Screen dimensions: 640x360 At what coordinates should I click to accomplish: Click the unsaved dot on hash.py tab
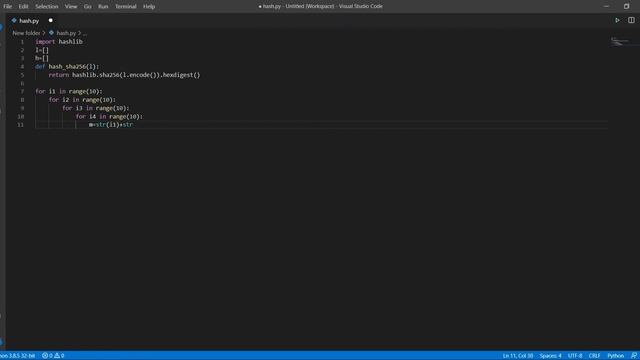[51, 20]
